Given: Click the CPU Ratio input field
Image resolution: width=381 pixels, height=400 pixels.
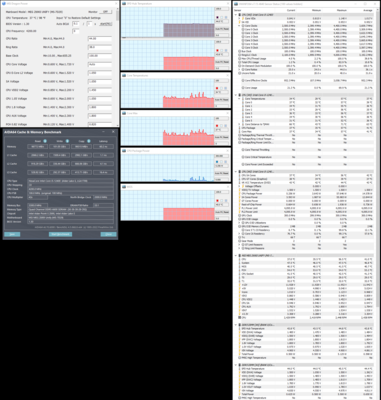Looking at the screenshot, I should coord(99,39).
